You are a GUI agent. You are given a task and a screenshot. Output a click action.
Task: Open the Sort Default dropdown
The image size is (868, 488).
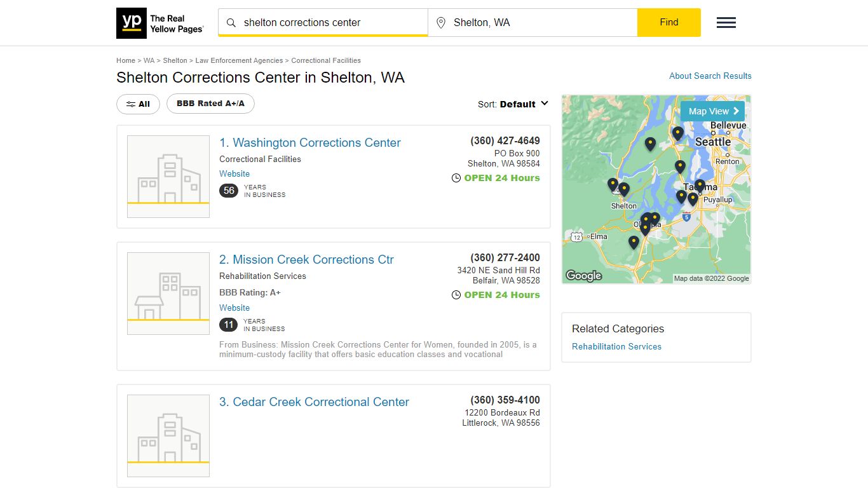(513, 104)
